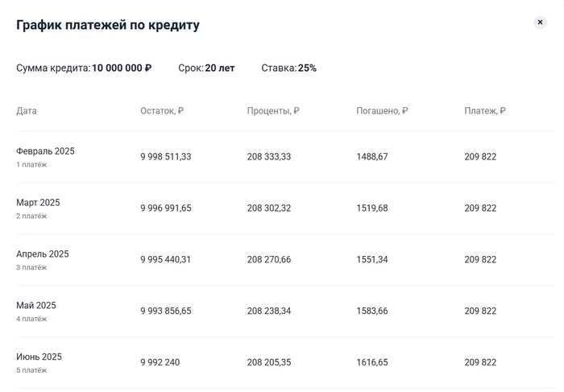Click the repaid amount 1551,34

372,260
